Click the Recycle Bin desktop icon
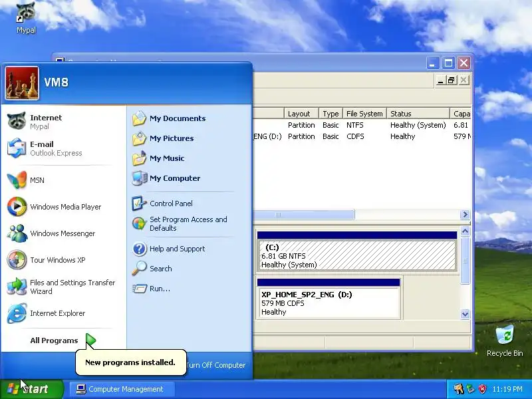532x399 pixels. pos(505,335)
